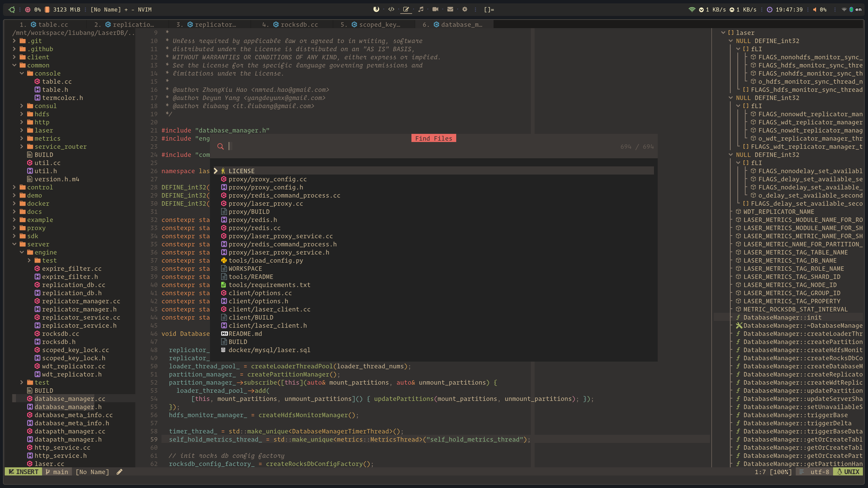This screenshot has width=868, height=488.
Task: Click the mail envelope icon in top bar
Action: point(450,9)
